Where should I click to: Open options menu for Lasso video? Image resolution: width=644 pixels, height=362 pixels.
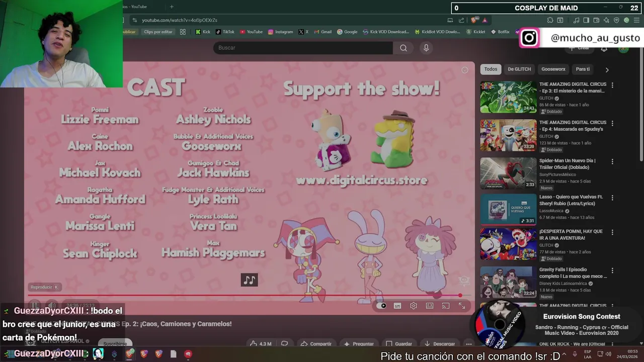612,198
